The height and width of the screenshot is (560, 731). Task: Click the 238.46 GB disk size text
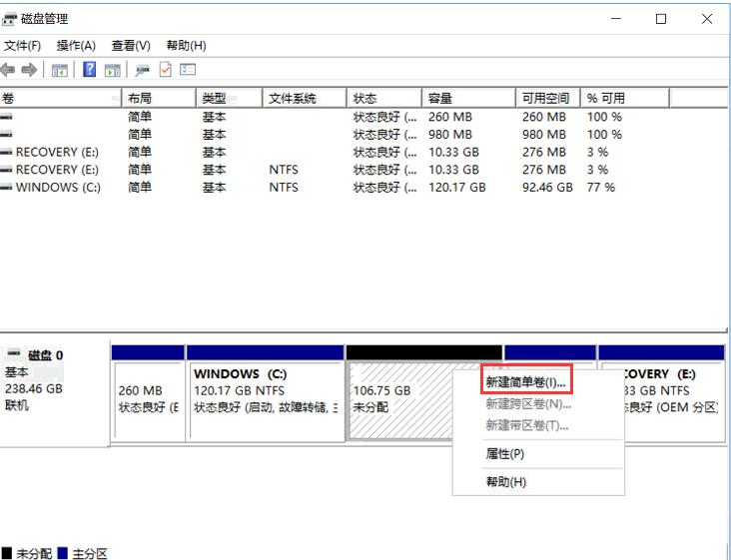(x=34, y=388)
